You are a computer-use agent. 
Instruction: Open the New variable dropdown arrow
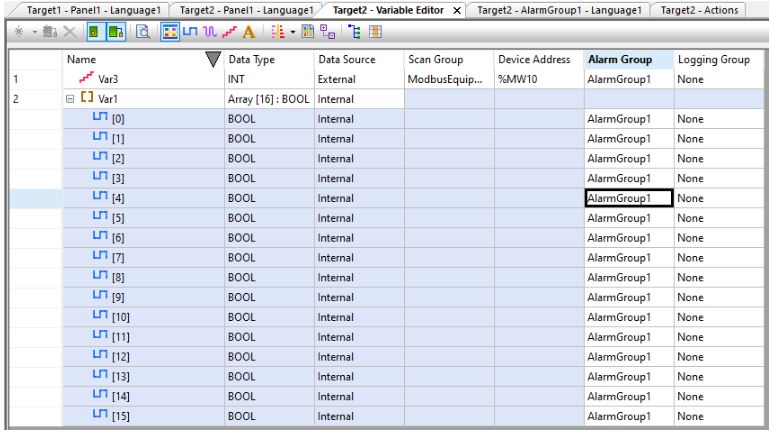pyautogui.click(x=35, y=32)
